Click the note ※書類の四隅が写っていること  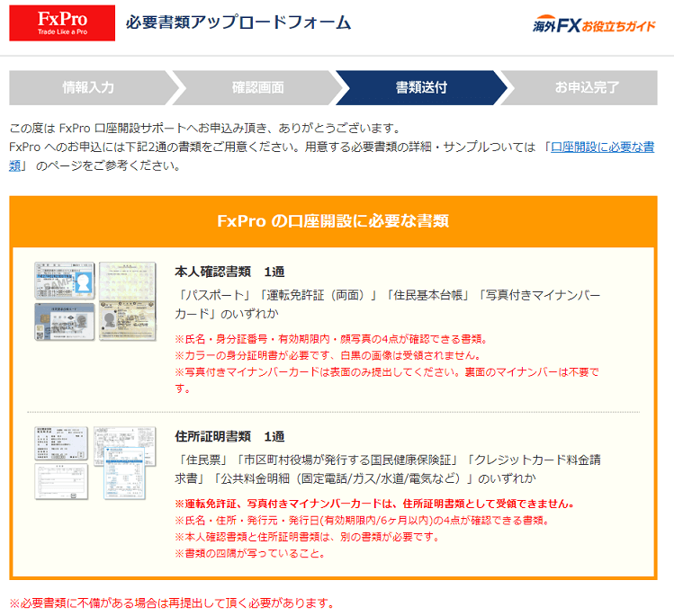[x=250, y=553]
